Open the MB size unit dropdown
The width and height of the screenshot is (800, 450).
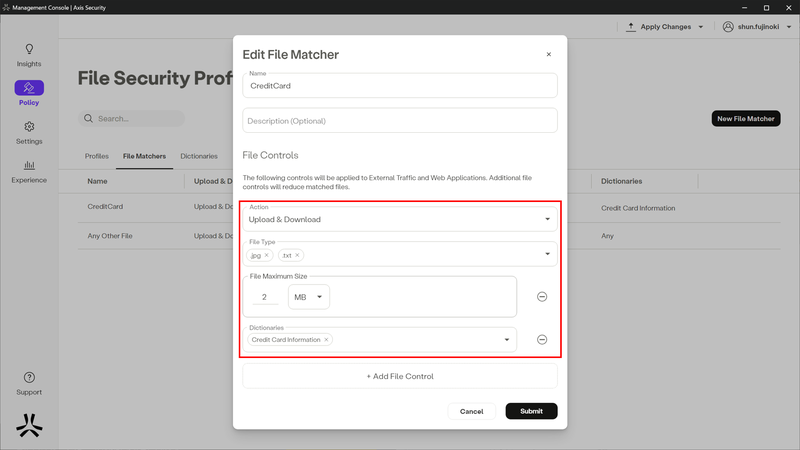(x=319, y=297)
